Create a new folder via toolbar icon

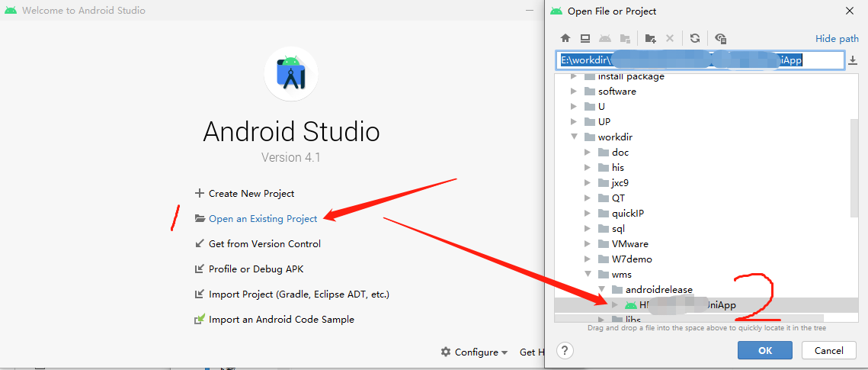click(x=651, y=38)
